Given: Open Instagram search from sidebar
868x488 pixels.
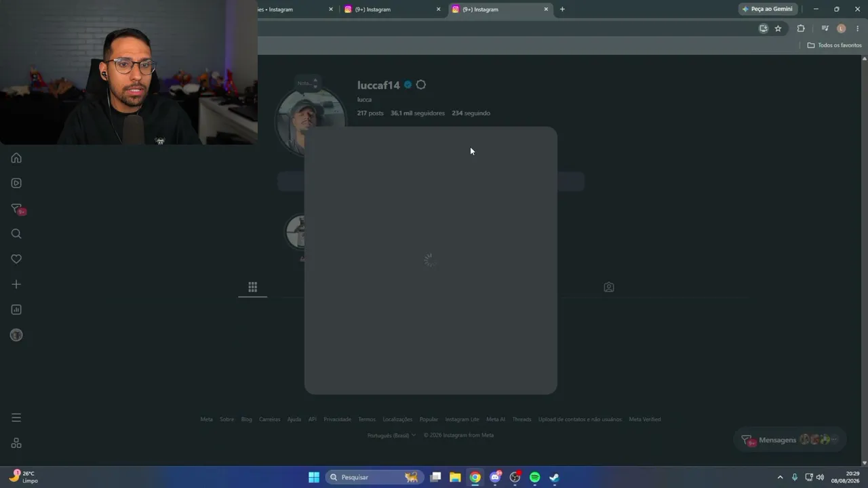Looking at the screenshot, I should (x=16, y=234).
